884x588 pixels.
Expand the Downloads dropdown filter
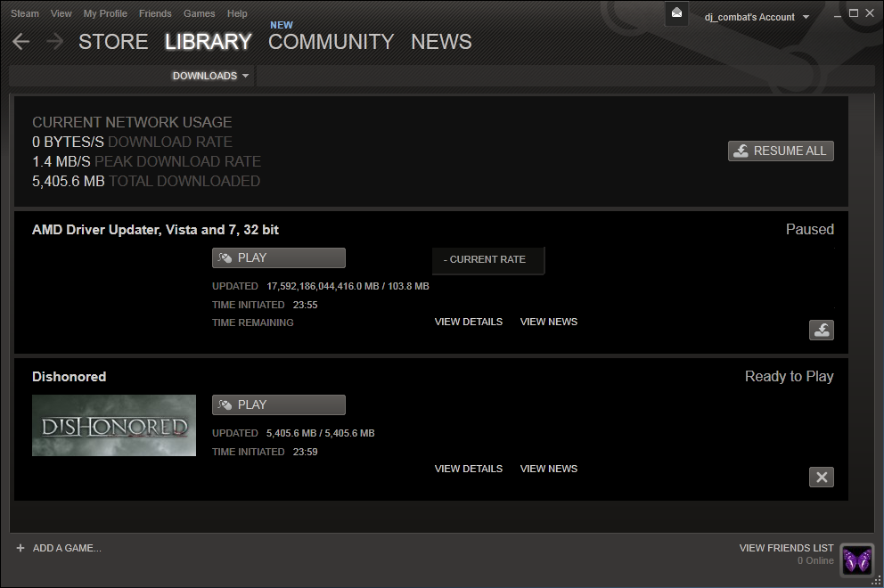(210, 76)
